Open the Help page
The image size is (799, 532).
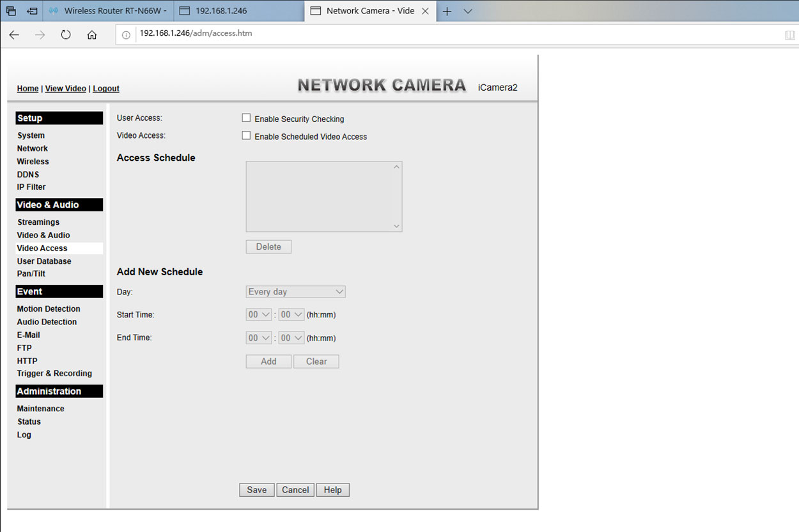pos(332,490)
